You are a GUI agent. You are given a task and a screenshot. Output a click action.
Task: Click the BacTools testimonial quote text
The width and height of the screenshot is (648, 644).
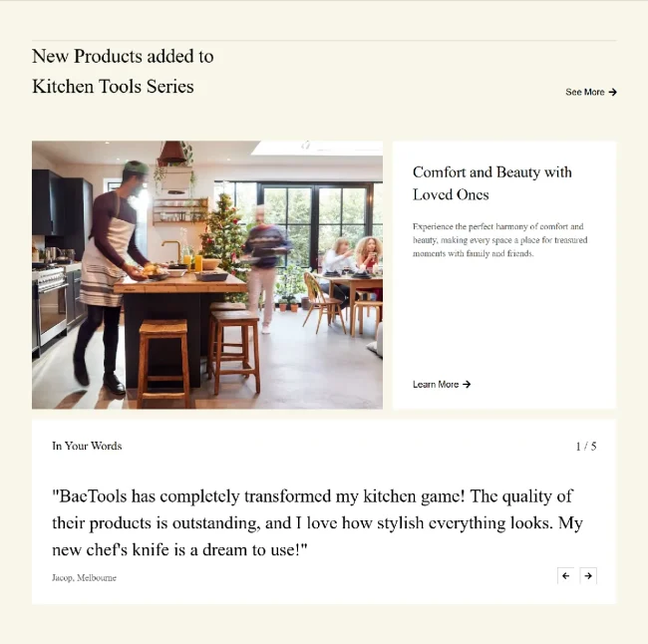click(317, 523)
